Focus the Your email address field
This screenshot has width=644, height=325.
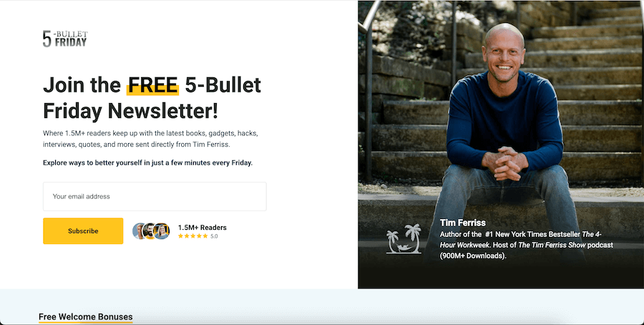pos(155,196)
